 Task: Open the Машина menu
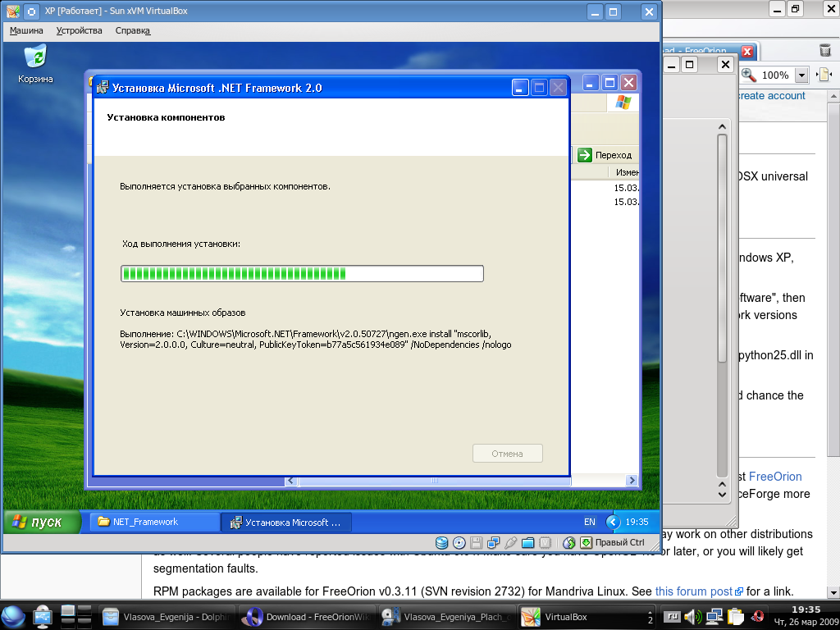point(26,30)
